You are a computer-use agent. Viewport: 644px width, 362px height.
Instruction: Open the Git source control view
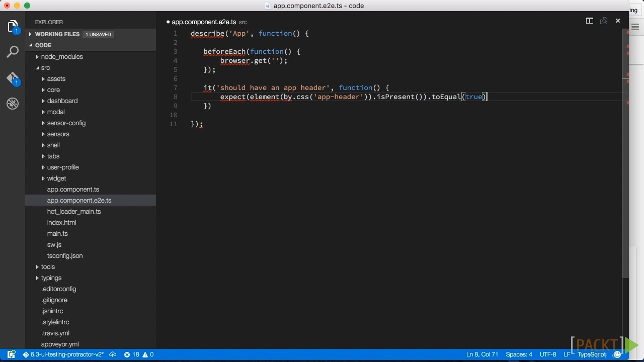[13, 78]
